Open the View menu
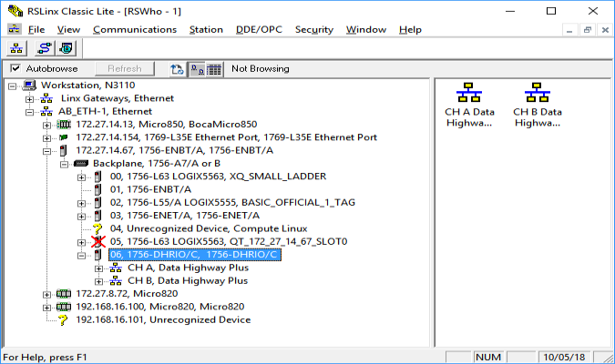Image resolution: width=615 pixels, height=364 pixels. (68, 30)
